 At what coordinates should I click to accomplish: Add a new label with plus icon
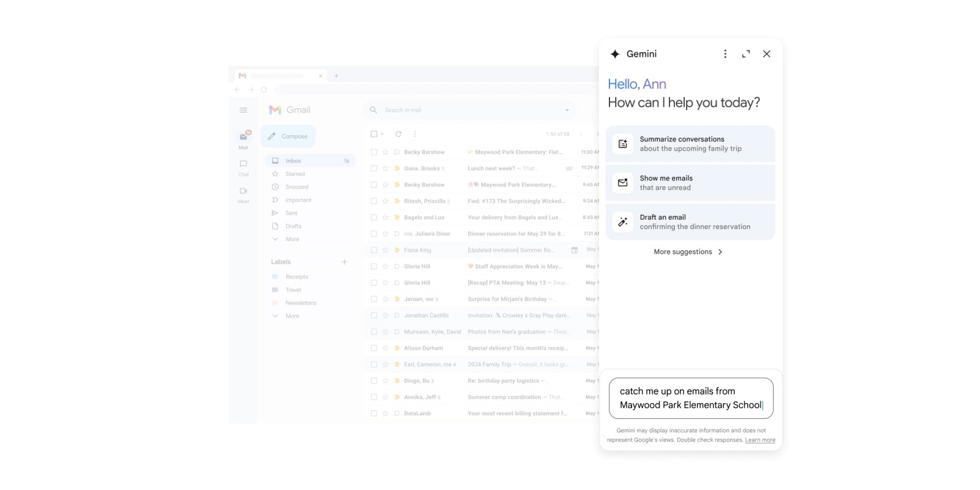[x=344, y=262]
